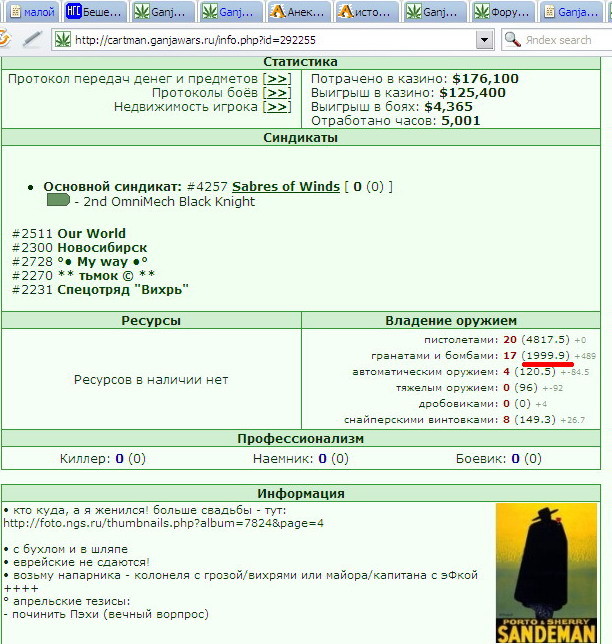Screen dimensions: 612x644
Task: Open money and items transfer protocol [>>]
Action: [x=277, y=78]
